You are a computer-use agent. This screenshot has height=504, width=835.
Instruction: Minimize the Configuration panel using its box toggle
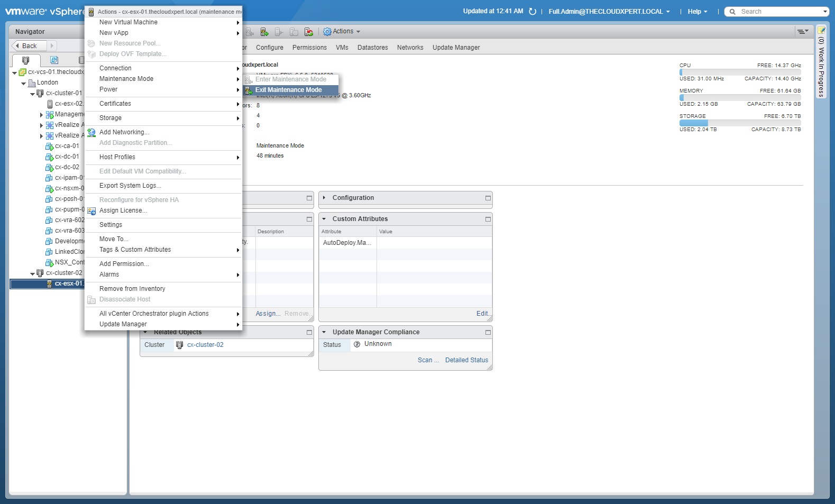488,198
